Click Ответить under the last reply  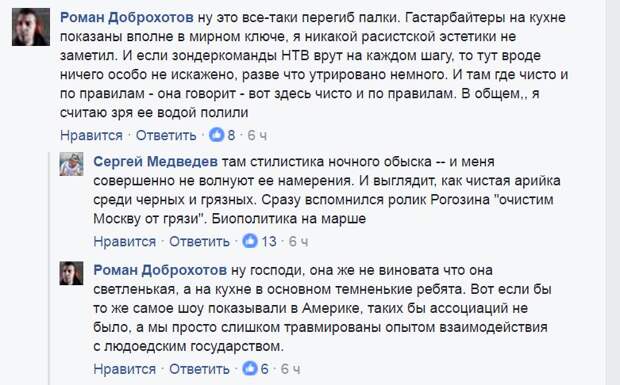(199, 369)
